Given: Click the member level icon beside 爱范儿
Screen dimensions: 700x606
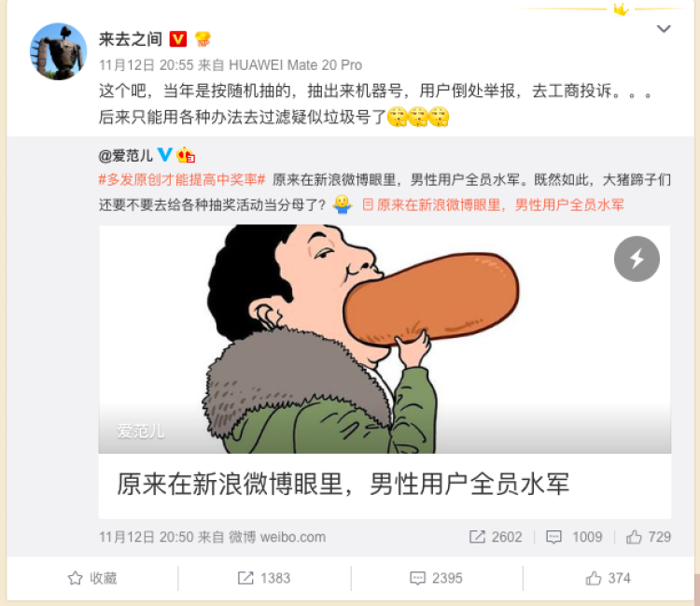Looking at the screenshot, I should 186,155.
